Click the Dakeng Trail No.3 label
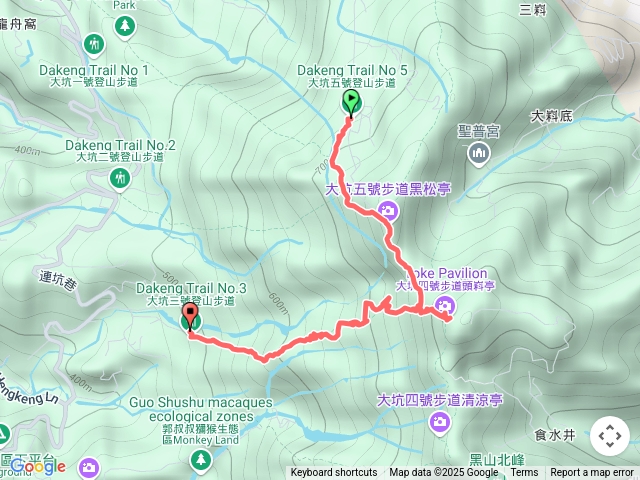Screen dimensions: 640x480 [191, 288]
